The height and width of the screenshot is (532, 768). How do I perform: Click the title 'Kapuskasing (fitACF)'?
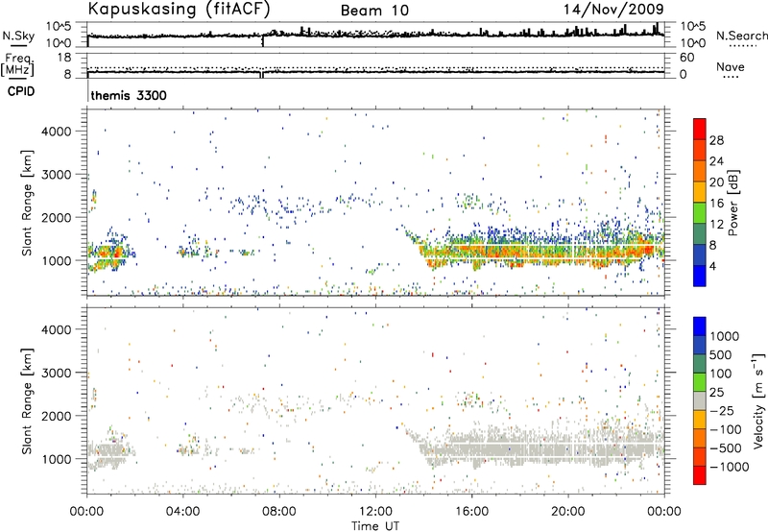(x=179, y=9)
